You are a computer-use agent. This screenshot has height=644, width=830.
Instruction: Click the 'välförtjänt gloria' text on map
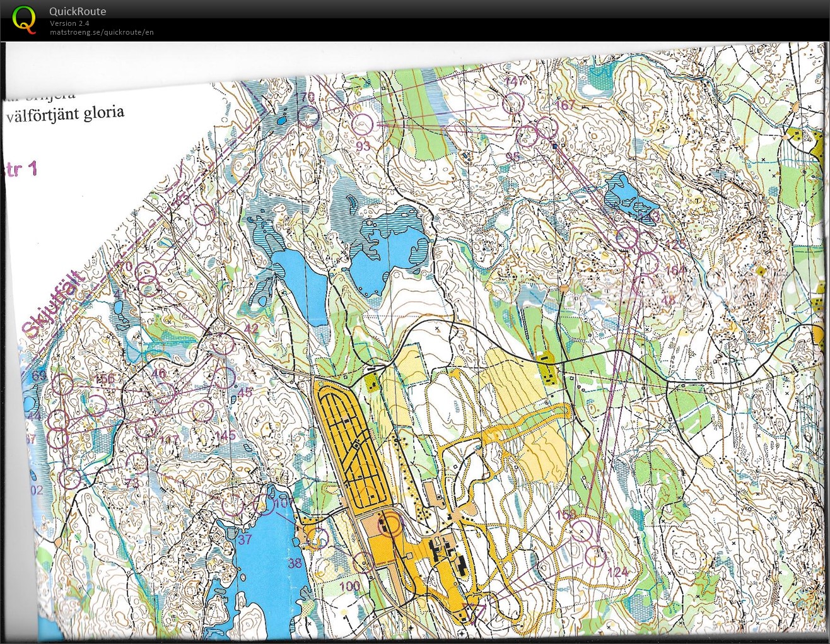coord(66,115)
